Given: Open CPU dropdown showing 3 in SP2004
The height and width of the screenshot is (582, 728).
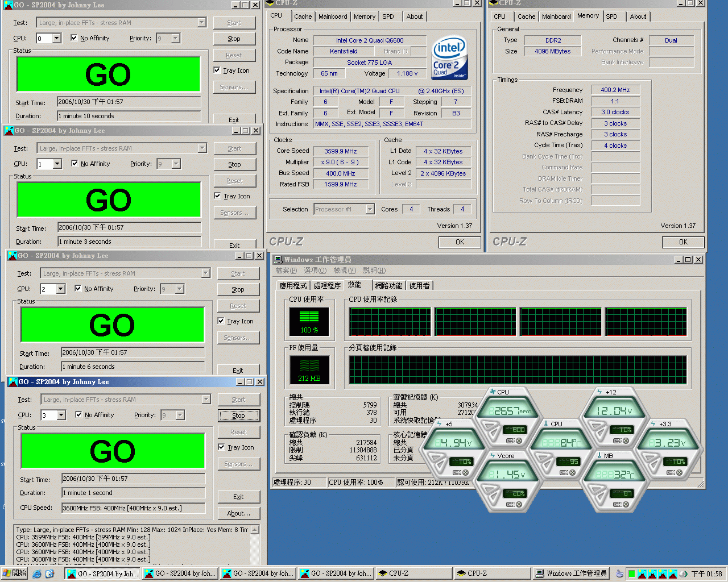Looking at the screenshot, I should 61,415.
